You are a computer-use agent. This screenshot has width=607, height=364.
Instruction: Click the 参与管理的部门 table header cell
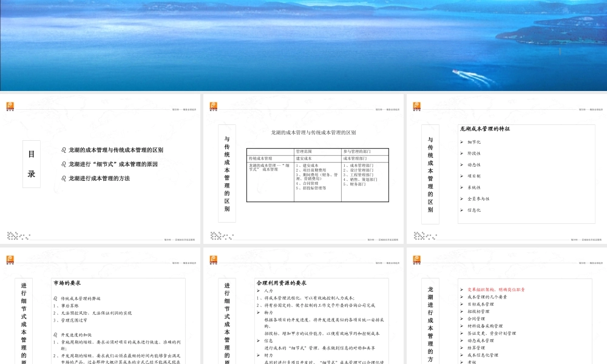365,152
